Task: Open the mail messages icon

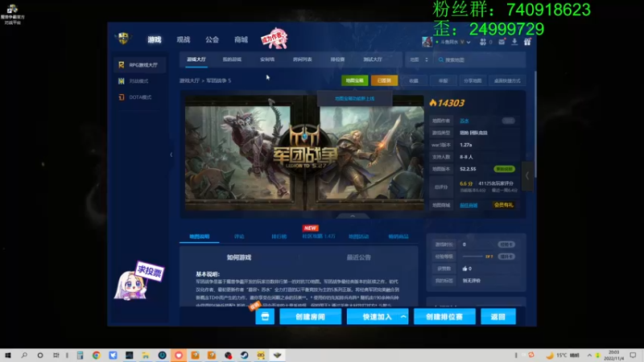Action: pos(502,42)
